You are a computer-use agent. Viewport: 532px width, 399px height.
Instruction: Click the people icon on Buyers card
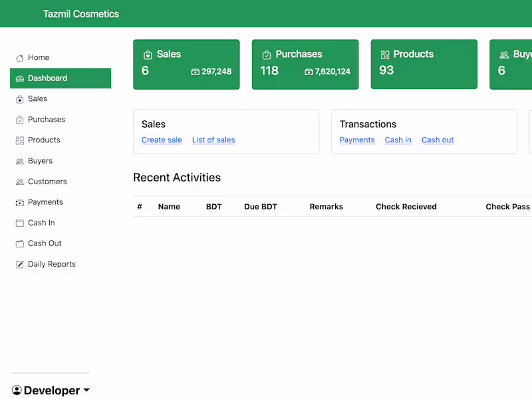coord(504,55)
